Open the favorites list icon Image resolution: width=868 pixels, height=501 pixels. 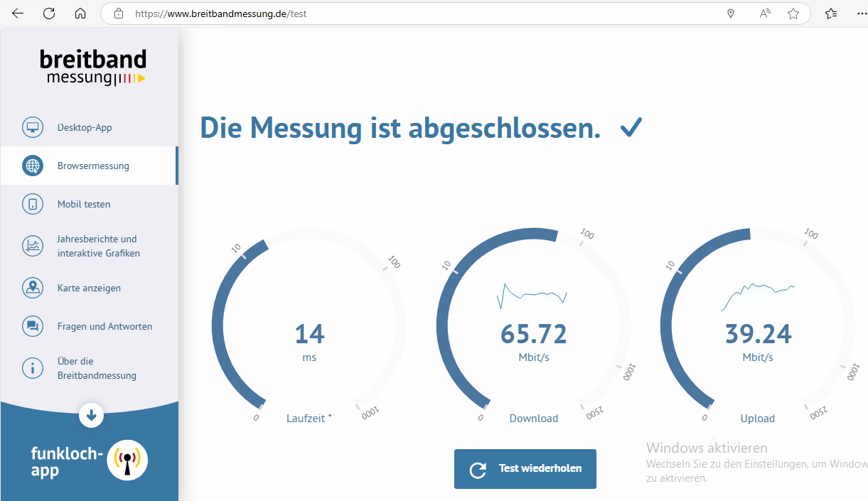832,14
